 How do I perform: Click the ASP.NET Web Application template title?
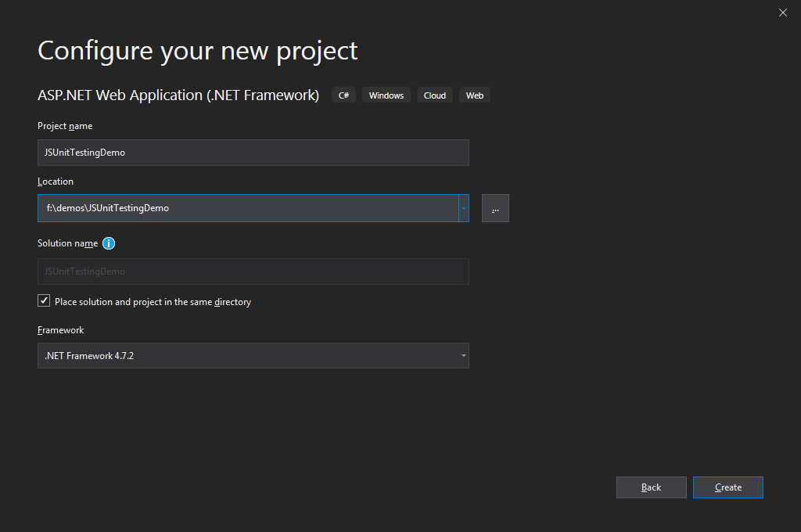pos(178,95)
